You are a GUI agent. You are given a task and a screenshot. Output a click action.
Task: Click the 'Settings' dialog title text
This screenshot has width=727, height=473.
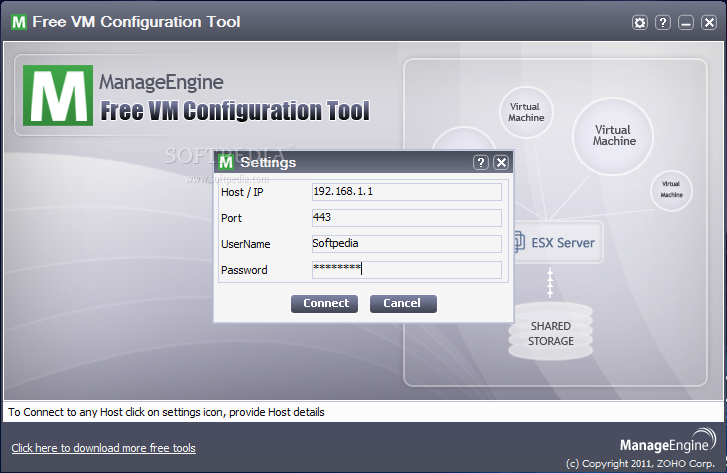click(268, 162)
